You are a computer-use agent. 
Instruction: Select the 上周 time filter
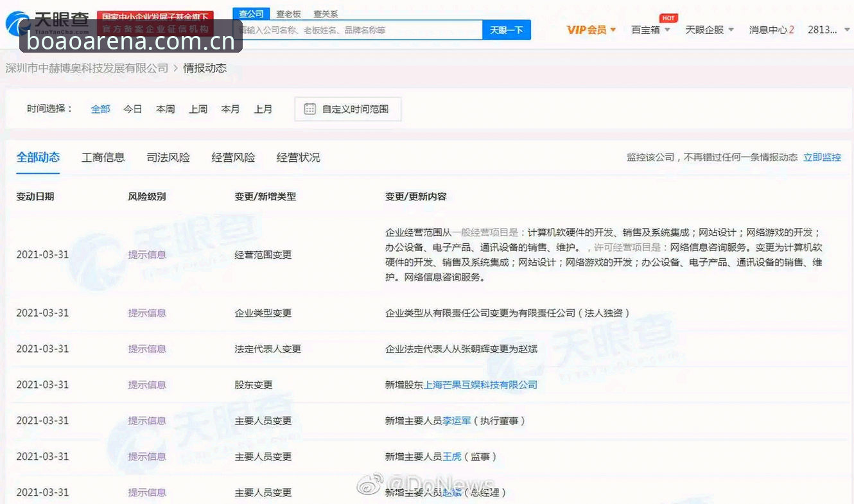coord(198,109)
